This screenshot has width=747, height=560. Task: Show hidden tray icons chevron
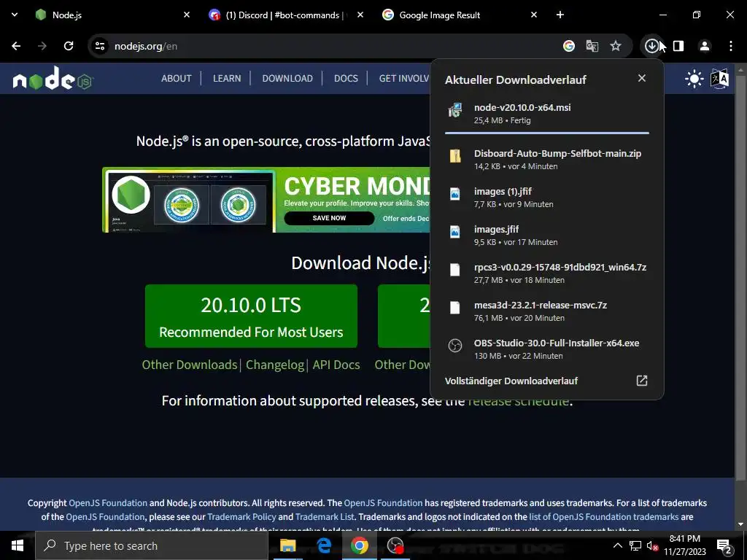point(617,545)
